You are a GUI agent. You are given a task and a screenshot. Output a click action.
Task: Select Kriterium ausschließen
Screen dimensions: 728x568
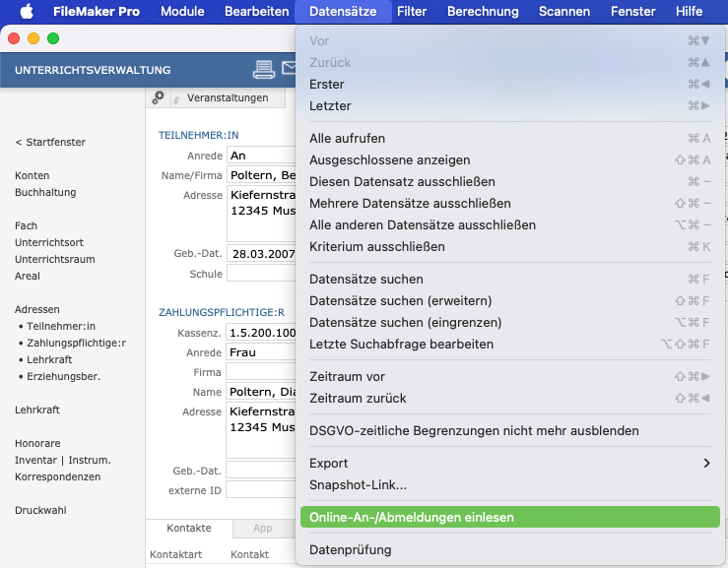(x=510, y=246)
